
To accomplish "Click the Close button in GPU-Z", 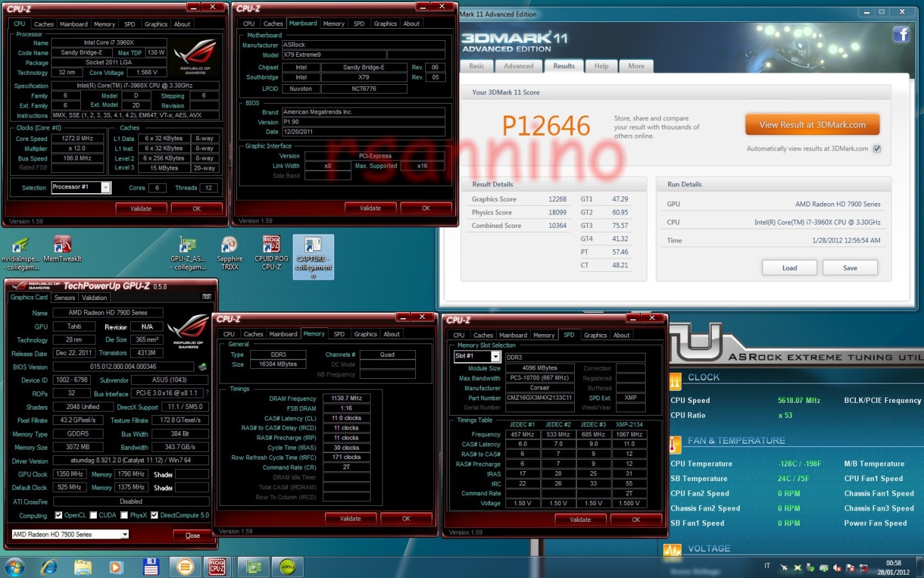I will pos(192,535).
